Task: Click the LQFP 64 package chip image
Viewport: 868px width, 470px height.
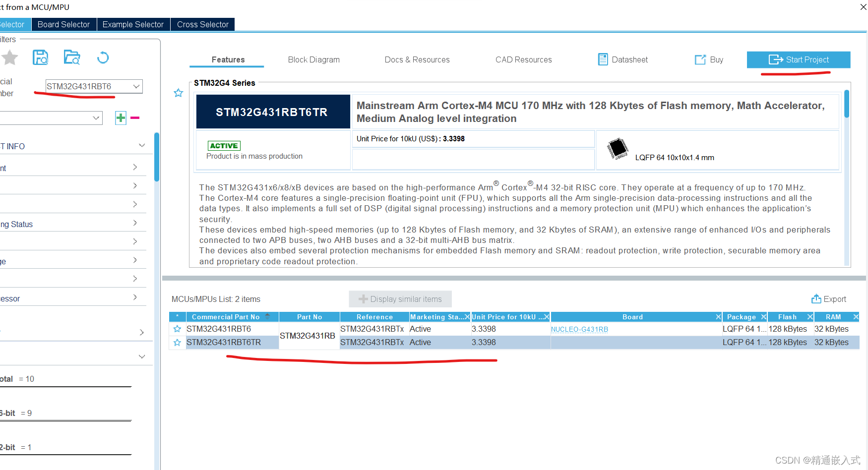Action: point(618,148)
